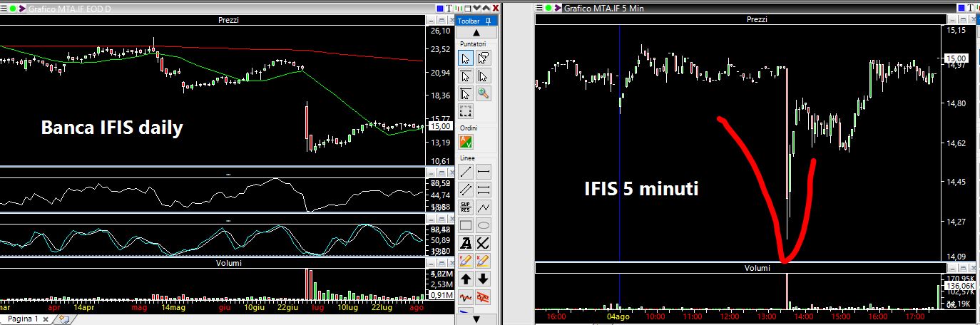
Task: Click the purple arrow icon in EOD D title bar
Action: click(22, 8)
